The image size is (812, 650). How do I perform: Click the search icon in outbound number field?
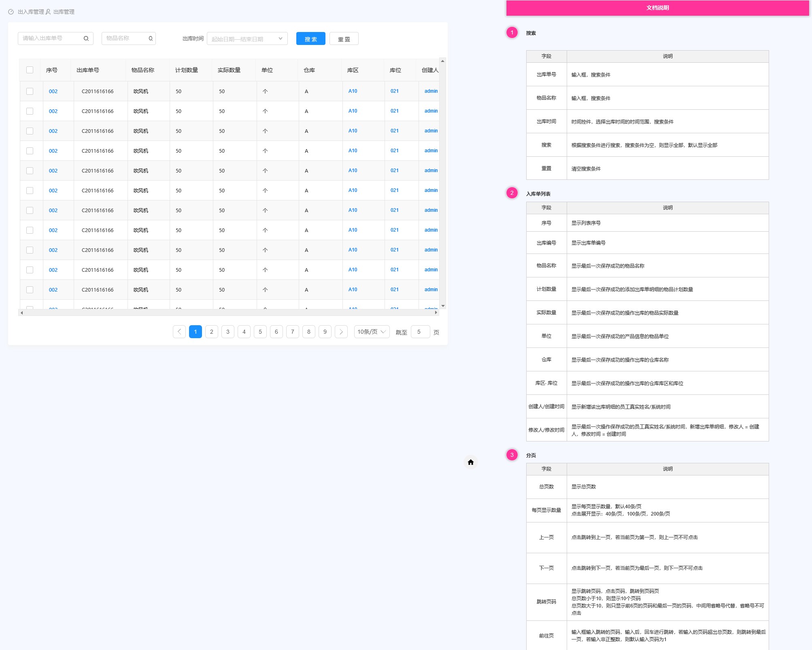click(86, 38)
